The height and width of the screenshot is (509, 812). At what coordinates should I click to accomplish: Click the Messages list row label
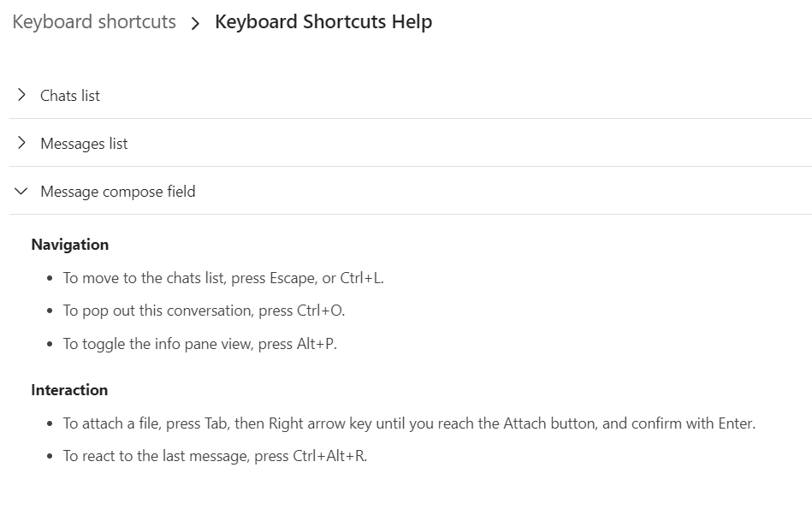tap(83, 143)
